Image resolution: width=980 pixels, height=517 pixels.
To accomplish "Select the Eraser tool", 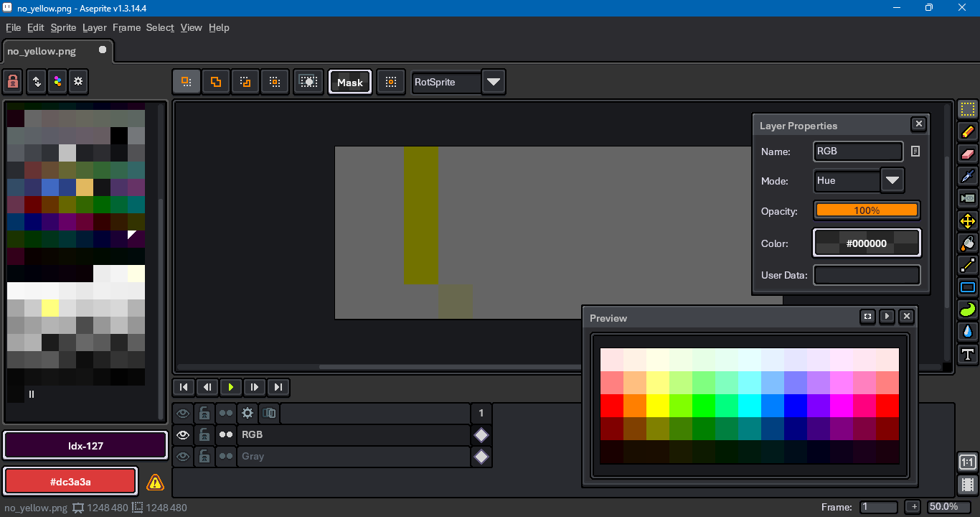I will pos(968,154).
